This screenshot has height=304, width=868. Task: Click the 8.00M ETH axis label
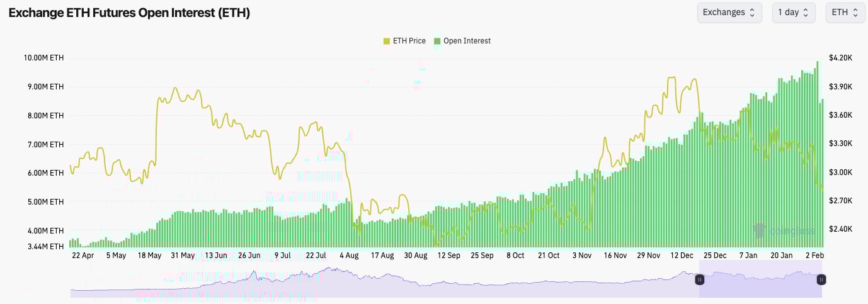coord(45,116)
